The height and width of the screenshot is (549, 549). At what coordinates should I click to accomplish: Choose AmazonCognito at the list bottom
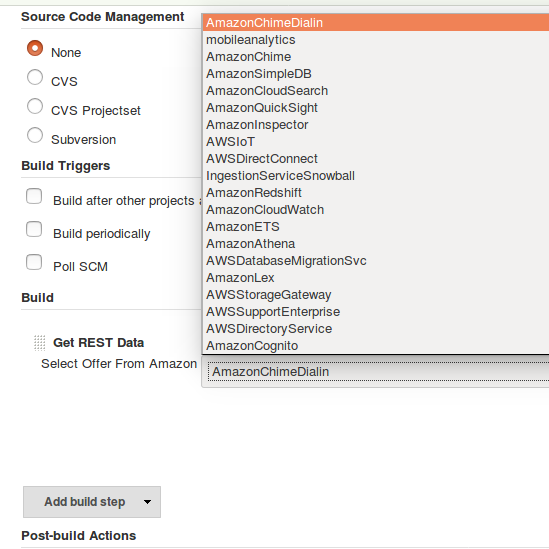[376, 346]
